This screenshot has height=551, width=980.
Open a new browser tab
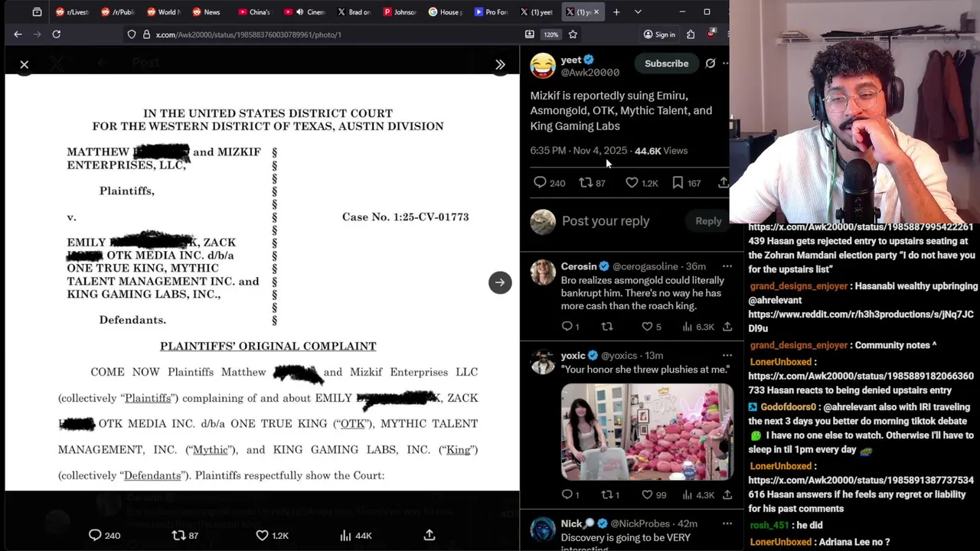coord(616,12)
